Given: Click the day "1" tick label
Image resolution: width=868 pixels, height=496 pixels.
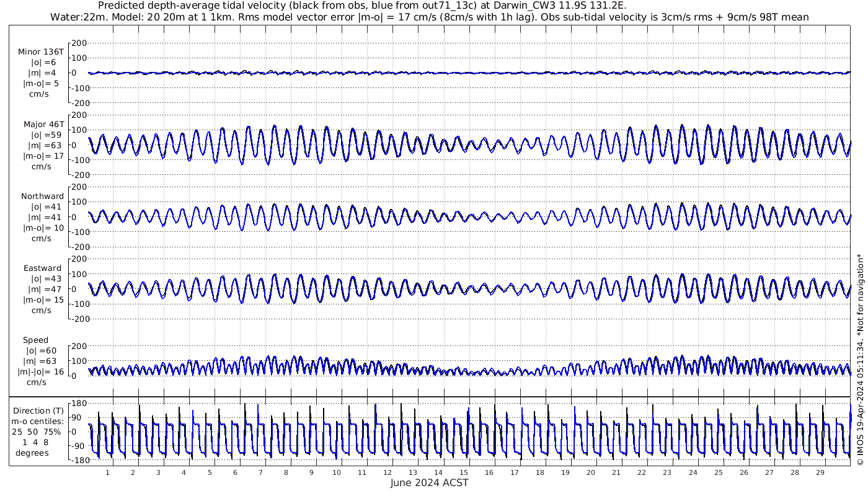Looking at the screenshot, I should (x=107, y=472).
